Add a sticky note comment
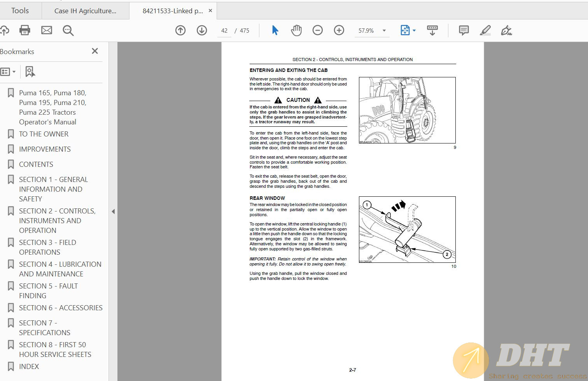Screen dimensions: 588x381 [464, 30]
